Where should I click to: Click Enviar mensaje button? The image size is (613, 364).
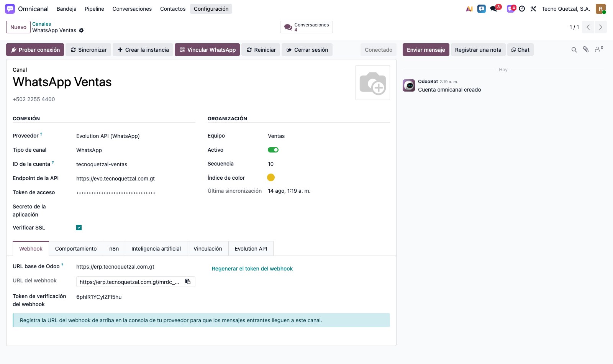[426, 50]
